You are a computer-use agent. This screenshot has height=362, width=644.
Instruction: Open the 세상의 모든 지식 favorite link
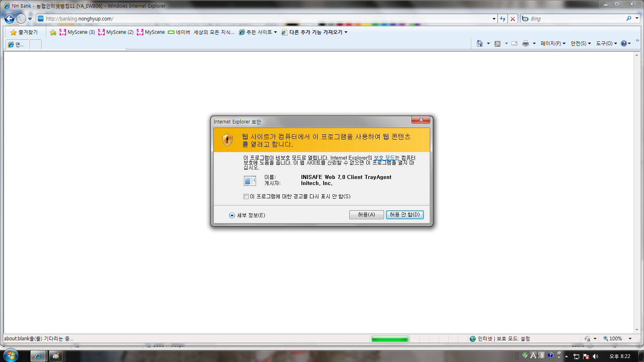point(214,32)
